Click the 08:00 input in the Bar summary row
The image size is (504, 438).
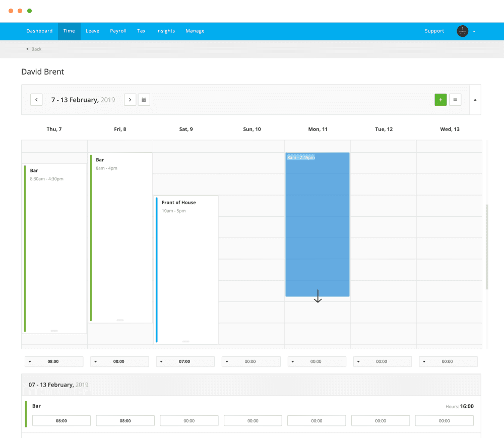[61, 420]
